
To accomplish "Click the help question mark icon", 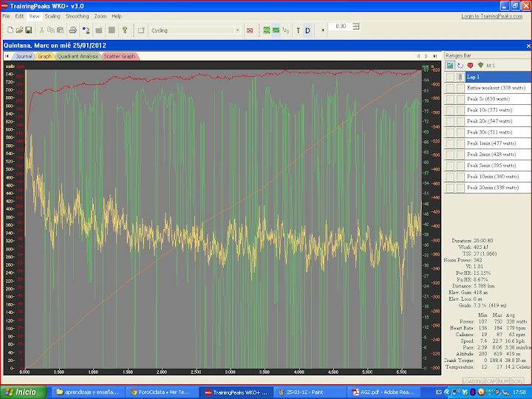I will 125,30.
